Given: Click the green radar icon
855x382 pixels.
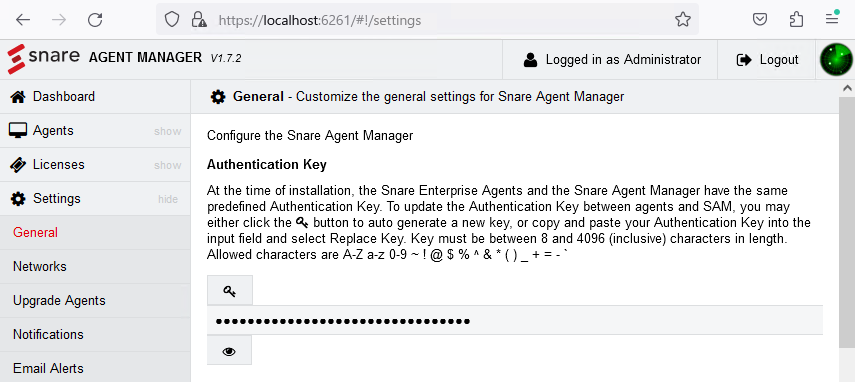Looking at the screenshot, I should 836,60.
